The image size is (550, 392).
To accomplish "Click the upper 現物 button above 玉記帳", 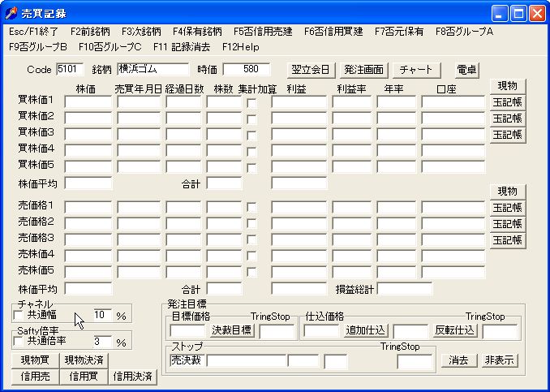I will (x=508, y=86).
